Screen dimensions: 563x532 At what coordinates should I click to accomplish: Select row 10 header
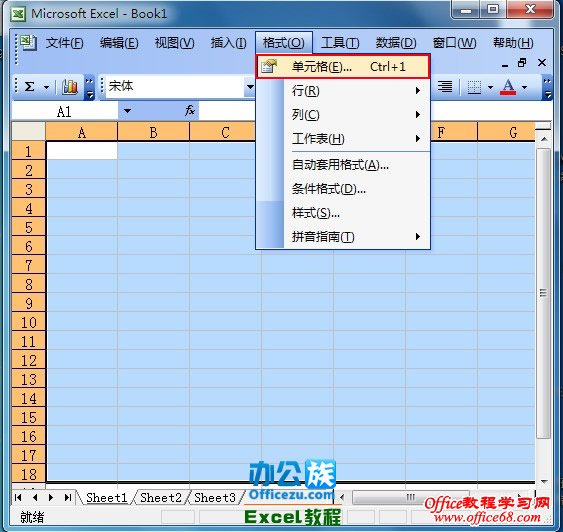29,322
